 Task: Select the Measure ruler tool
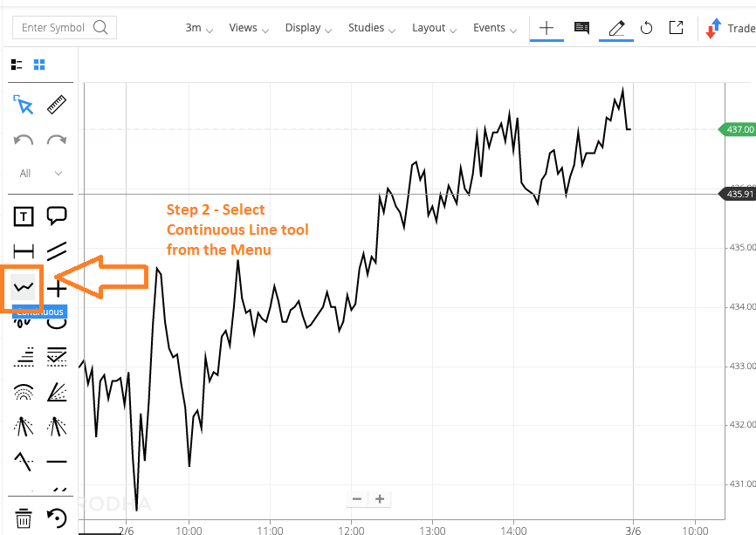click(x=57, y=106)
